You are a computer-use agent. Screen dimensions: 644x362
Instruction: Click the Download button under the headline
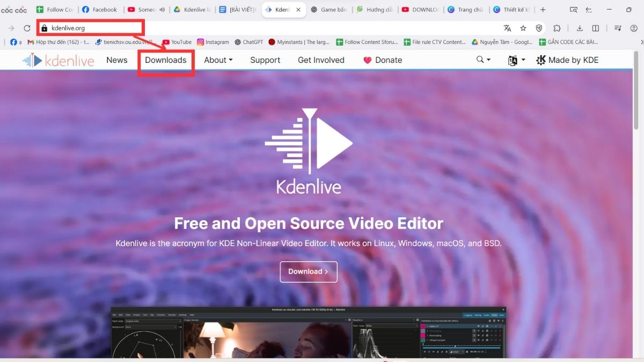tap(308, 271)
